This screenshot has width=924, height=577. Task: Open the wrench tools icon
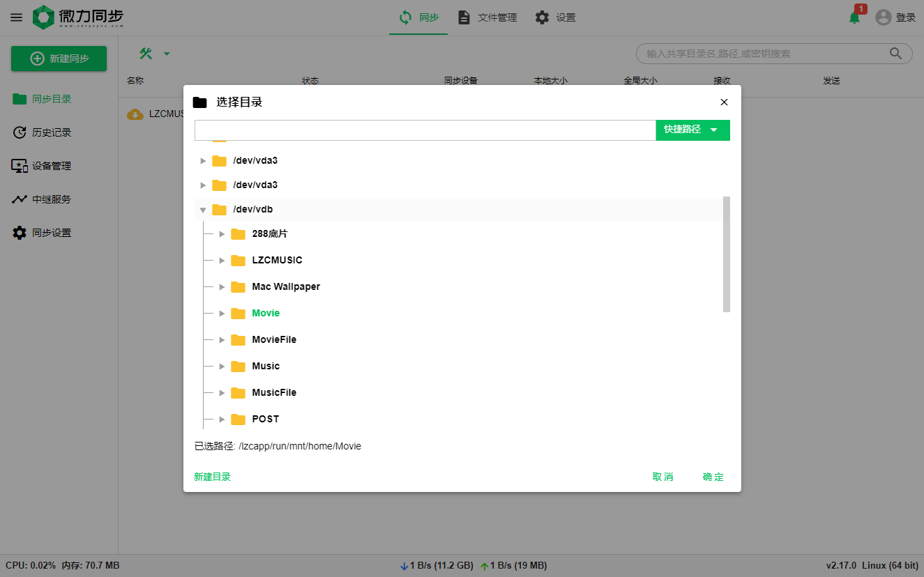tap(146, 54)
